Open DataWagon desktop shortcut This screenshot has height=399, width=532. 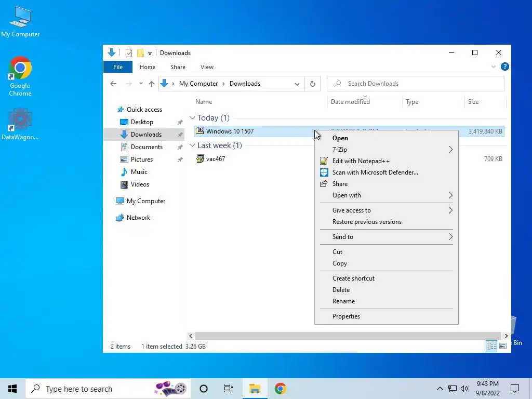20,124
